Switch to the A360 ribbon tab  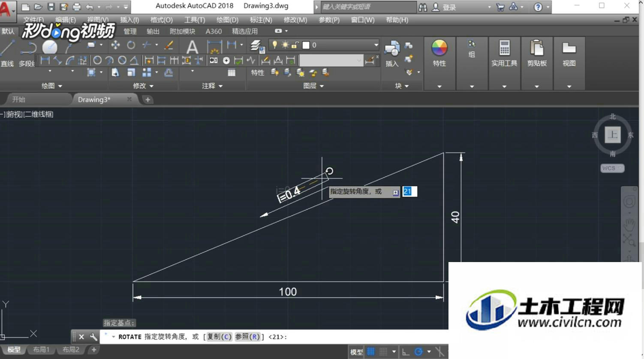pyautogui.click(x=214, y=31)
